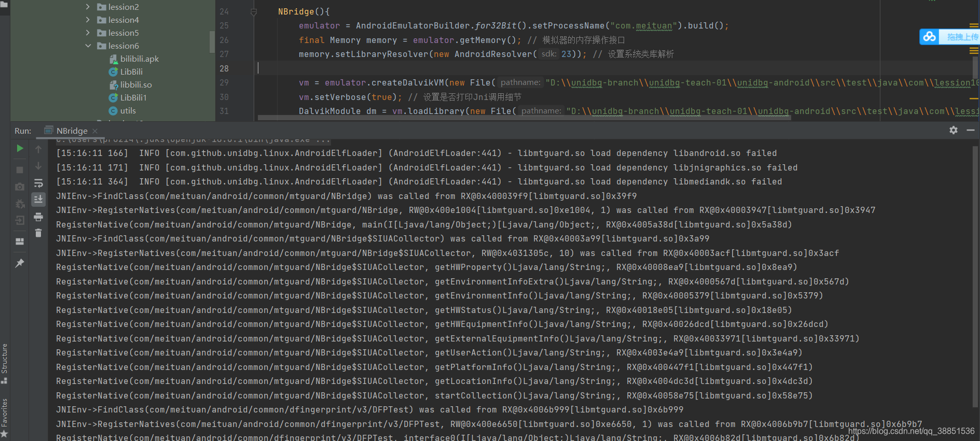Pin the Run tab with pushpin icon
Image resolution: width=980 pixels, height=441 pixels.
(x=20, y=263)
